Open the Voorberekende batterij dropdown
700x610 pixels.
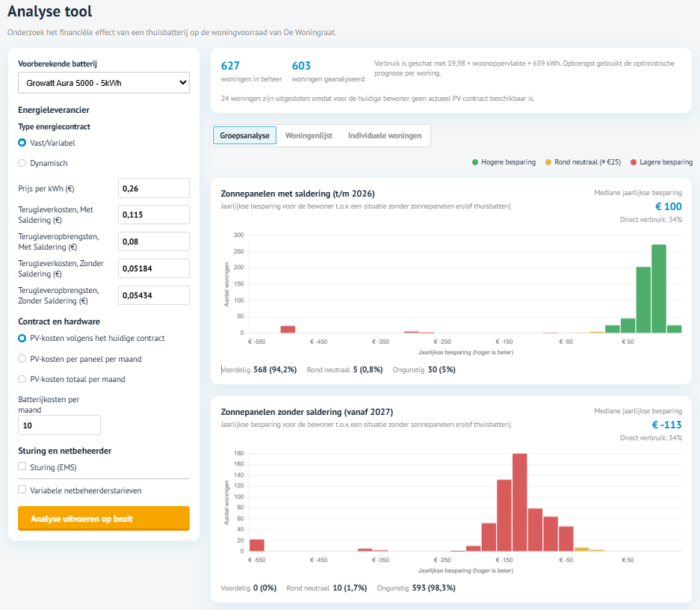pos(104,83)
